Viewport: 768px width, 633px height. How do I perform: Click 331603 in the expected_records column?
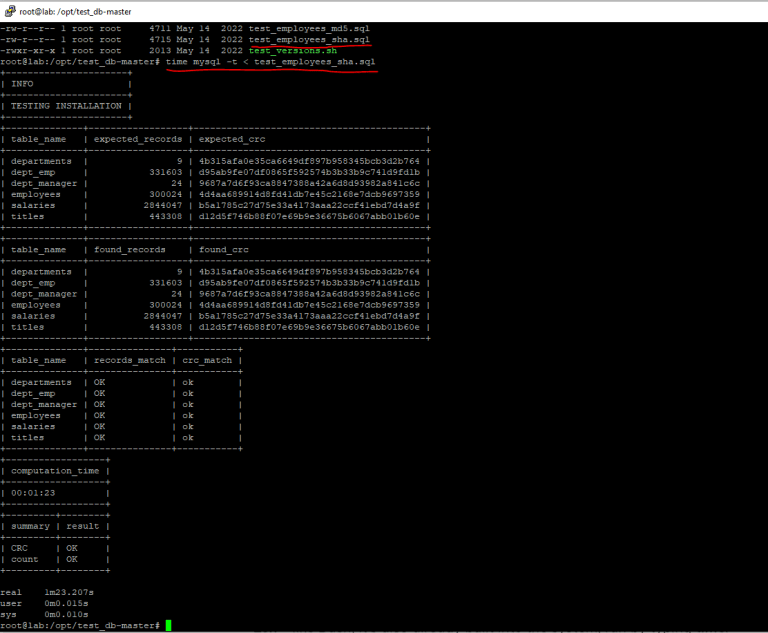click(166, 172)
